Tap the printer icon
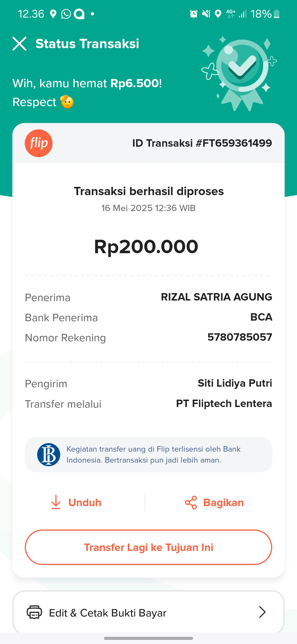 [34, 612]
